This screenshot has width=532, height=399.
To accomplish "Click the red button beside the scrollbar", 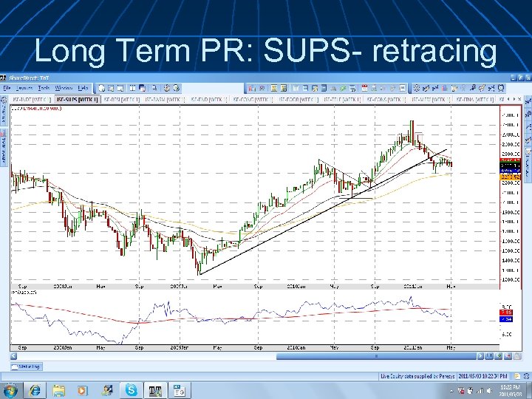I will click(x=508, y=356).
